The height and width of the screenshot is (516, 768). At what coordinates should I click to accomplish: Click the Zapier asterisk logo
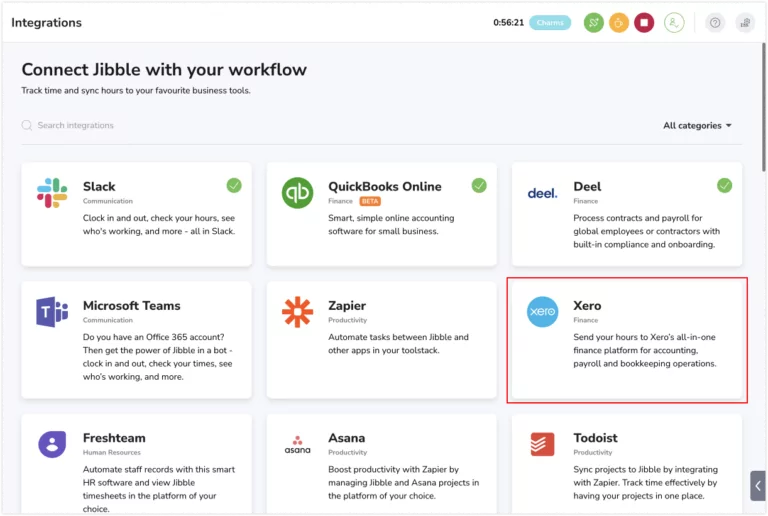297,312
